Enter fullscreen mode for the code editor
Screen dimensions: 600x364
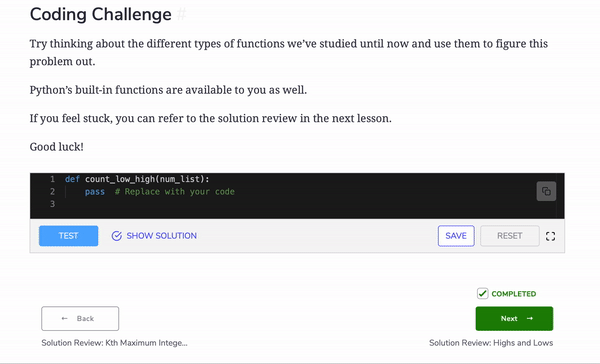point(550,236)
